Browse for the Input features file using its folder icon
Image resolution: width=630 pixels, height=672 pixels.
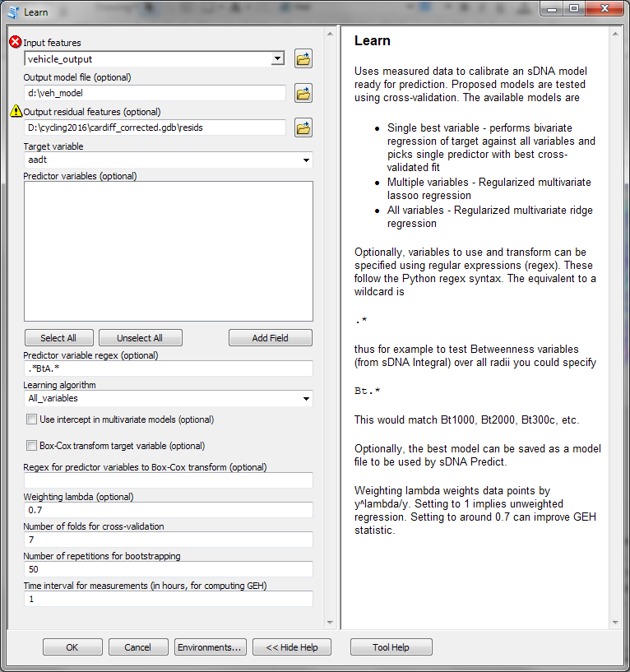pyautogui.click(x=303, y=58)
